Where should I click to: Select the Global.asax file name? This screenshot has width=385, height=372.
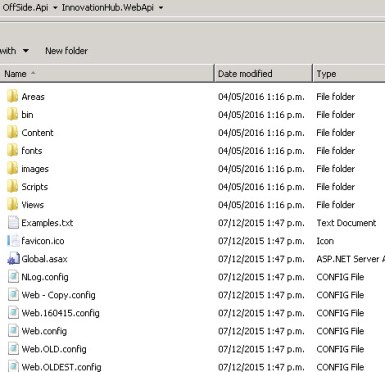[44, 259]
